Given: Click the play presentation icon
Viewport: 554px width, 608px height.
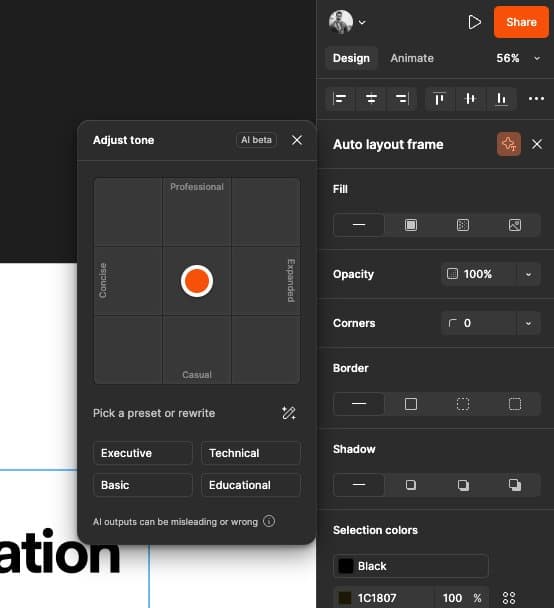Looking at the screenshot, I should tap(474, 22).
